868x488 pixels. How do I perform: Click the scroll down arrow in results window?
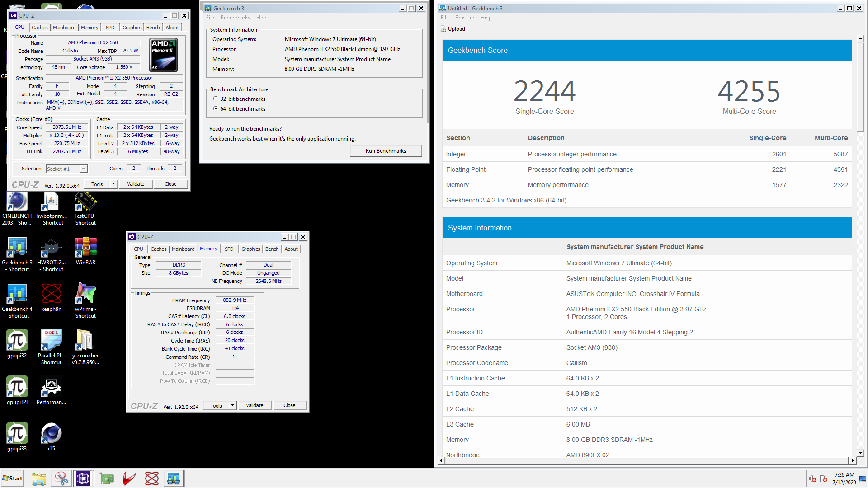pyautogui.click(x=860, y=453)
